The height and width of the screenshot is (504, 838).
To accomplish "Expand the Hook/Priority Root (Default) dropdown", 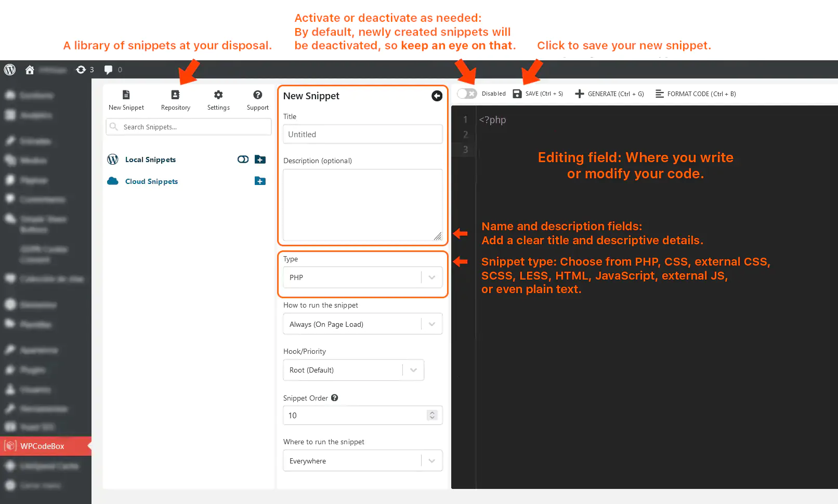I will click(x=353, y=370).
